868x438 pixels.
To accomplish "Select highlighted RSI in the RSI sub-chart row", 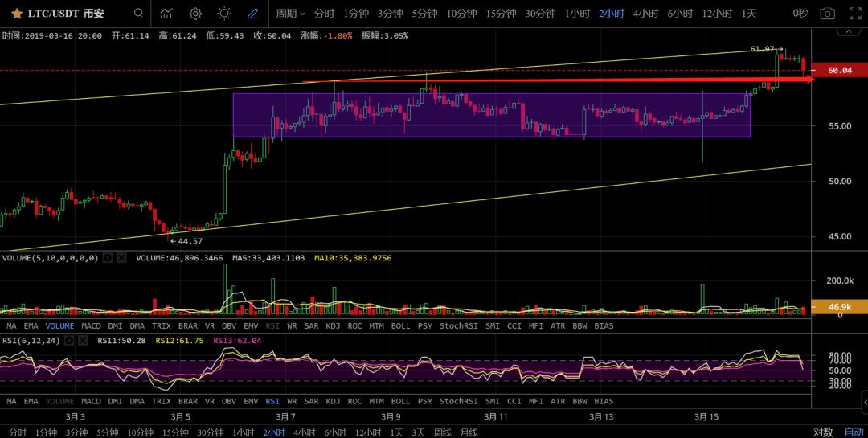I will pos(272,402).
